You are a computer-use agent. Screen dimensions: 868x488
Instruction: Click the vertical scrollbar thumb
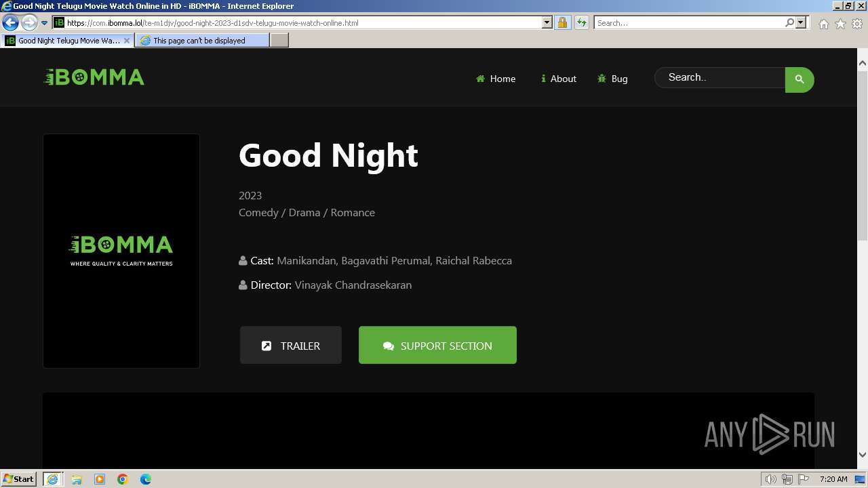[863, 155]
